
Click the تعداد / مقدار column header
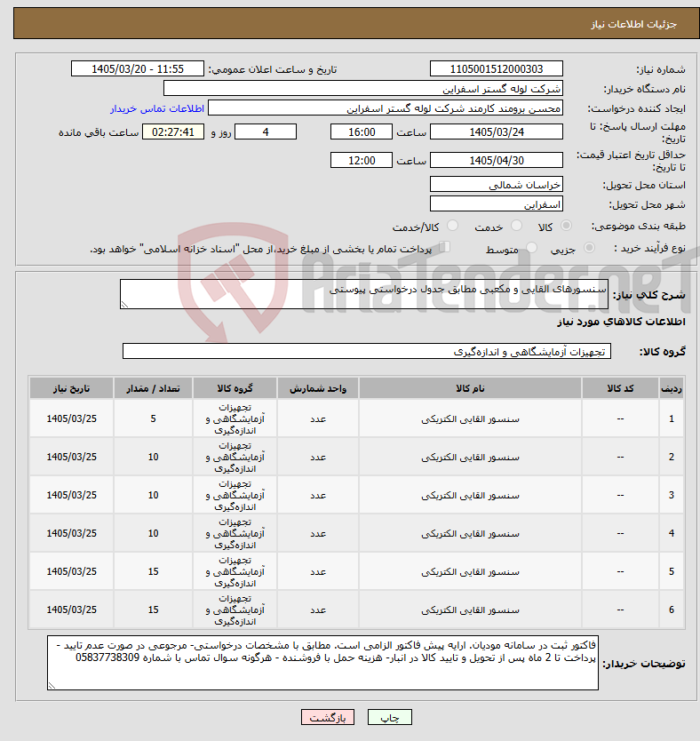tap(153, 388)
